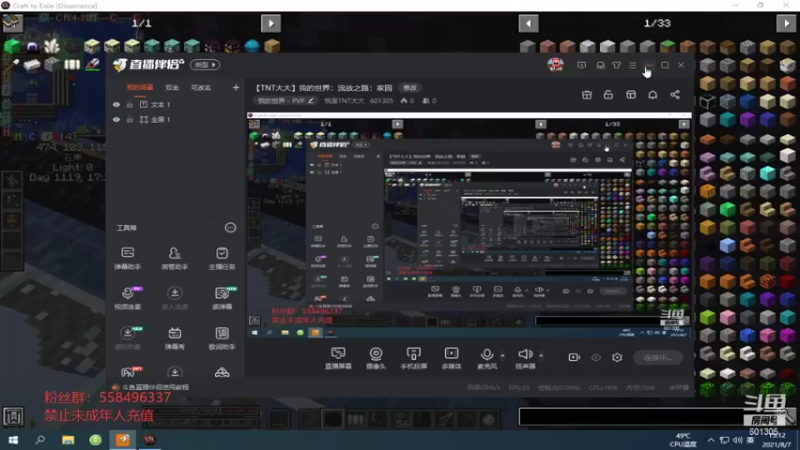
Task: Expand the microphone volume arrow
Action: click(x=503, y=356)
